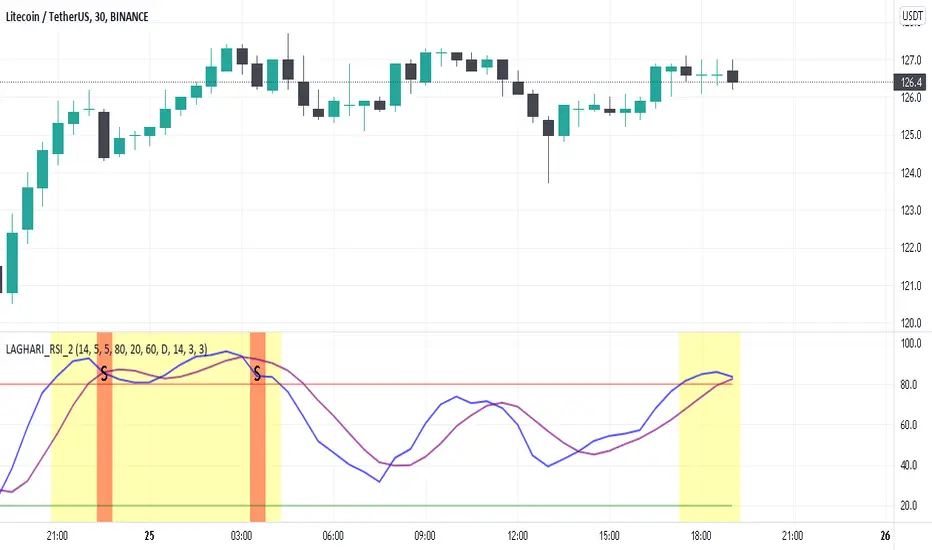The image size is (932, 550).
Task: Click the long-wick candle with low near 124
Action: (x=548, y=128)
